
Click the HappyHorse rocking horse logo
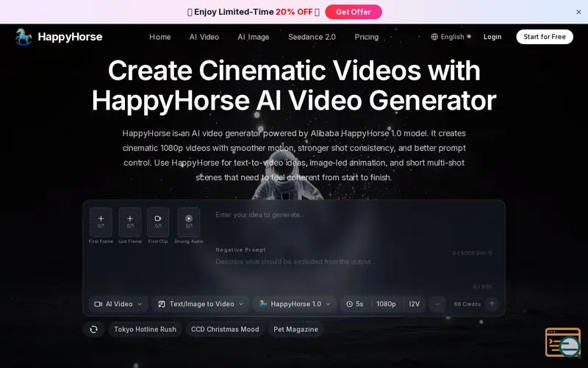click(24, 37)
